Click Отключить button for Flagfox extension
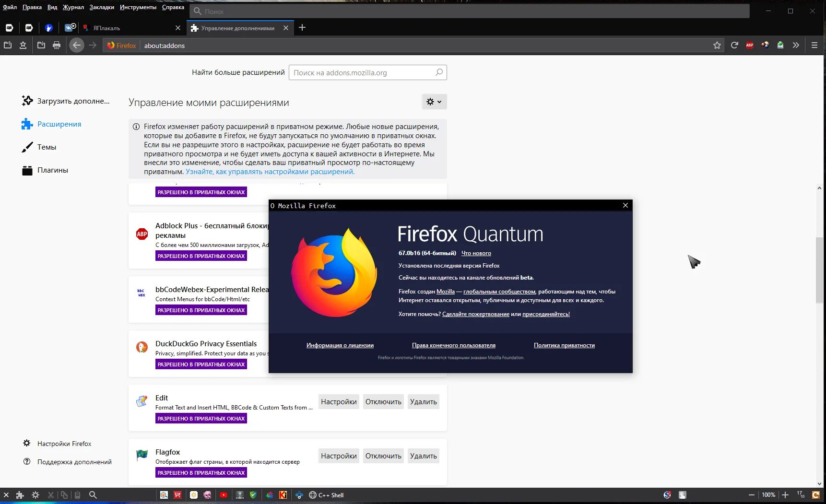 [383, 456]
